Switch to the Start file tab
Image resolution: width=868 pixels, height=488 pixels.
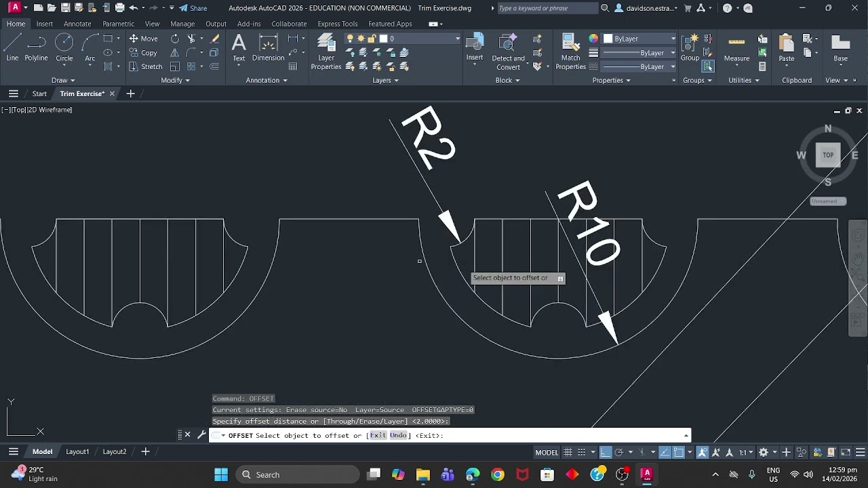point(39,94)
